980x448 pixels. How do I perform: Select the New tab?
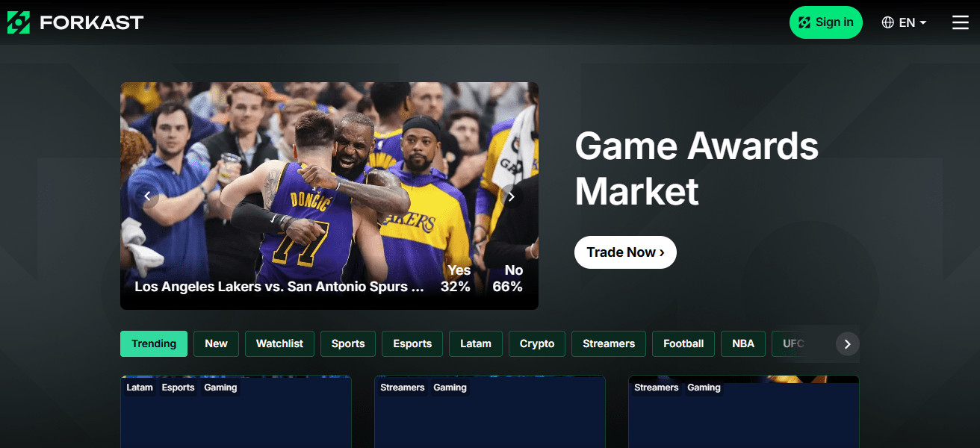(216, 343)
